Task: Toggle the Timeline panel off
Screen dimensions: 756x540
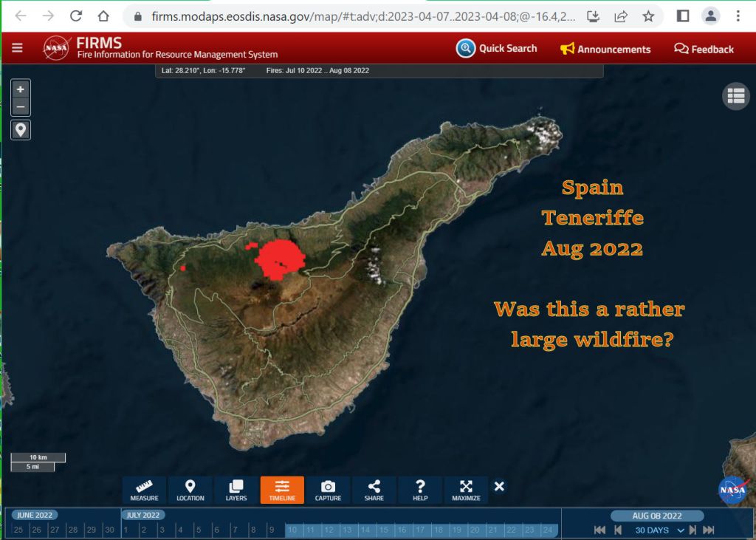Action: [x=281, y=490]
